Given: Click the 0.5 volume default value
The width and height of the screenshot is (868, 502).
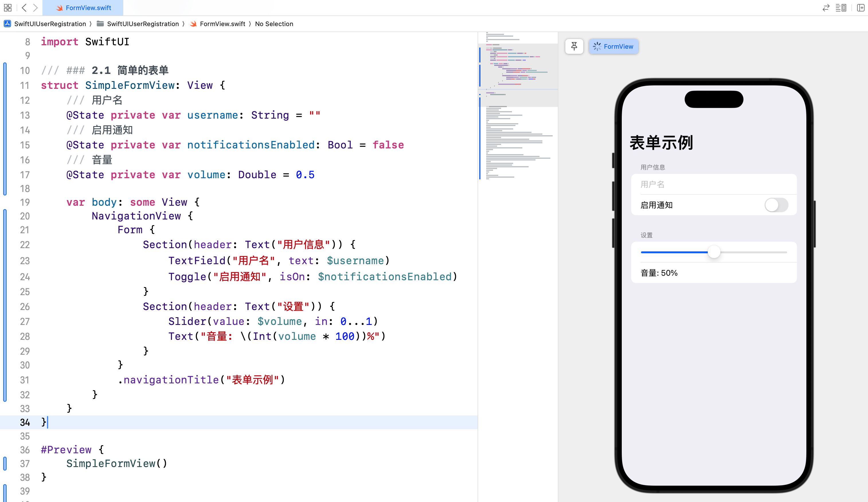Looking at the screenshot, I should click(305, 175).
